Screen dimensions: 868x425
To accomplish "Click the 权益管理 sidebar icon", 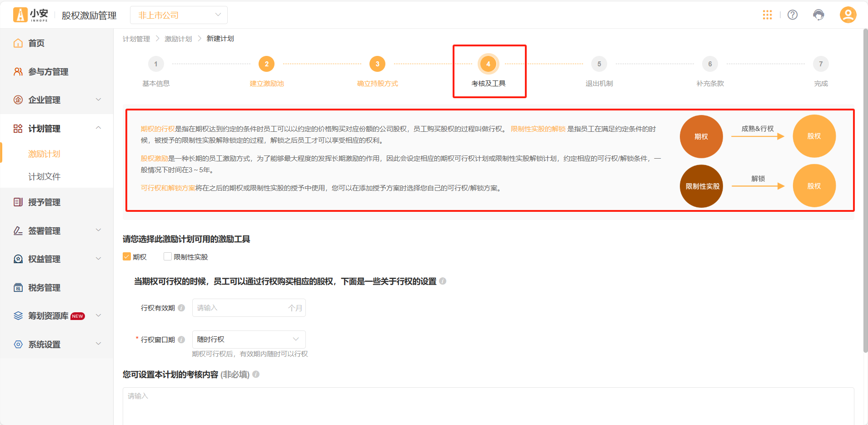I will point(18,259).
